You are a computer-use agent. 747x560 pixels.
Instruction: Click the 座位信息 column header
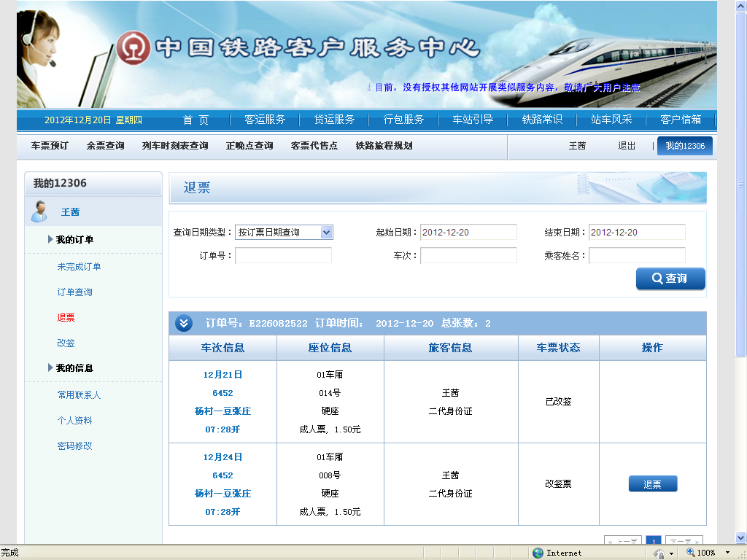click(330, 348)
